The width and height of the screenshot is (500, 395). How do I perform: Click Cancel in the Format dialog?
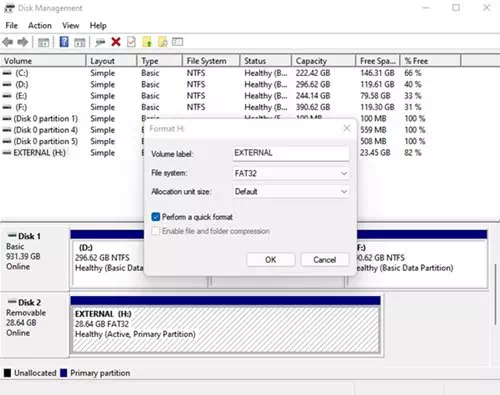click(325, 260)
